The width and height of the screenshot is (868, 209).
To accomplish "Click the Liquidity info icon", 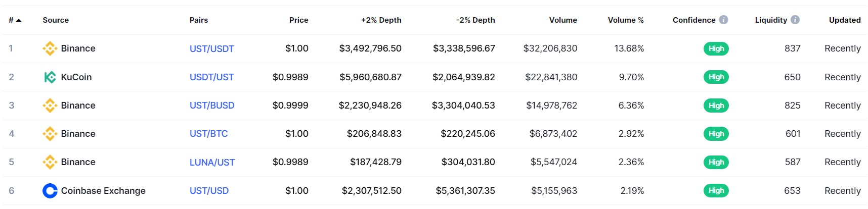I will click(x=795, y=20).
